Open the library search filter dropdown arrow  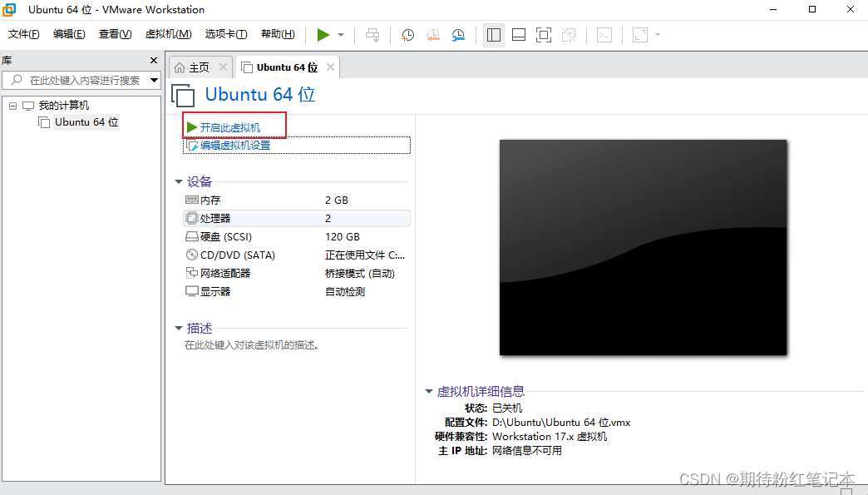155,81
